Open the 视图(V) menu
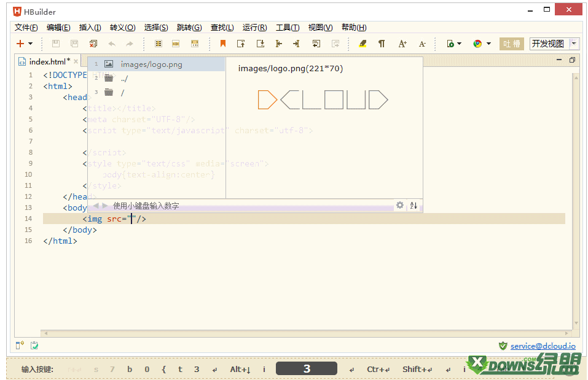This screenshot has height=380, width=588. (x=320, y=28)
